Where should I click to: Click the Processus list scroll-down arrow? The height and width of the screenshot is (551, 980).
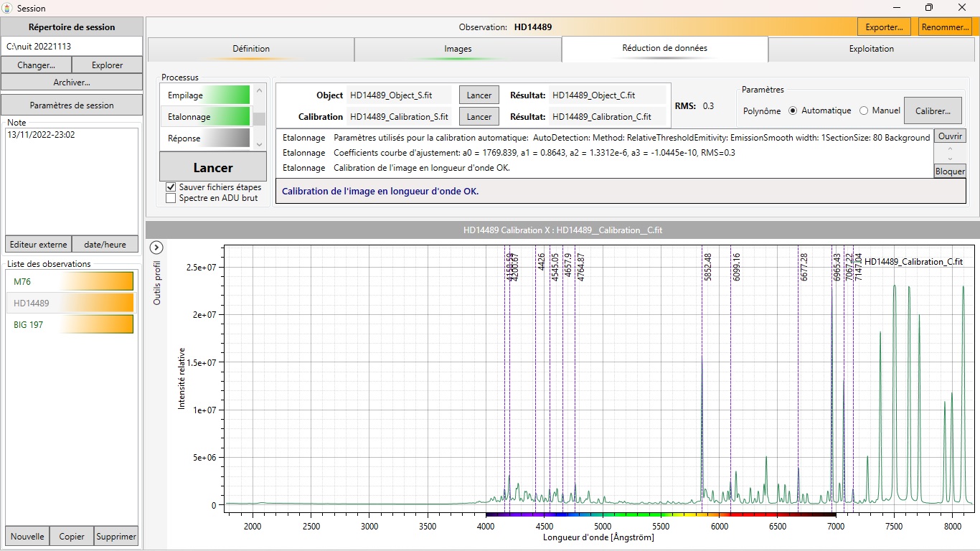(260, 144)
